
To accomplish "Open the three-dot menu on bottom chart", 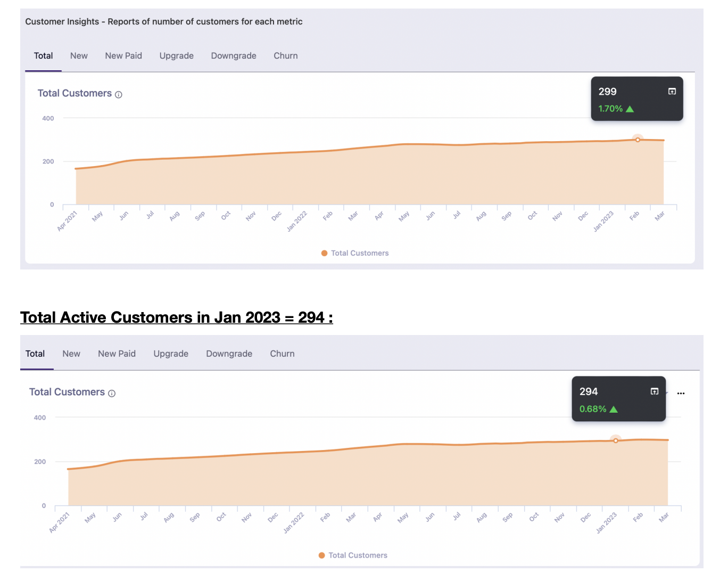I will [x=681, y=394].
